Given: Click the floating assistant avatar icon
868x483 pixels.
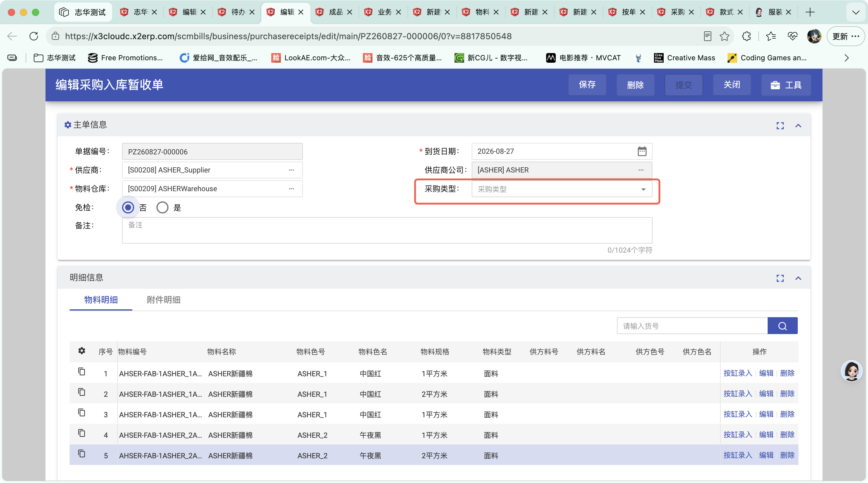Looking at the screenshot, I should click(851, 371).
